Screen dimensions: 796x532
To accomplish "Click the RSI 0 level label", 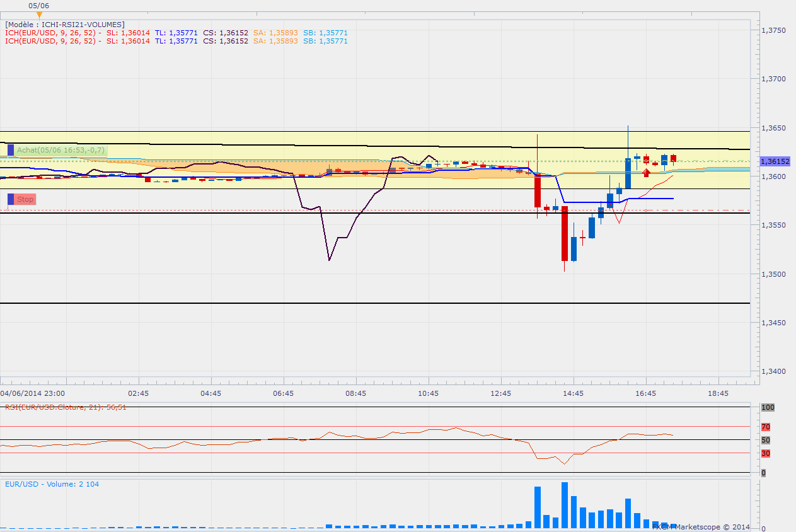I will click(763, 473).
